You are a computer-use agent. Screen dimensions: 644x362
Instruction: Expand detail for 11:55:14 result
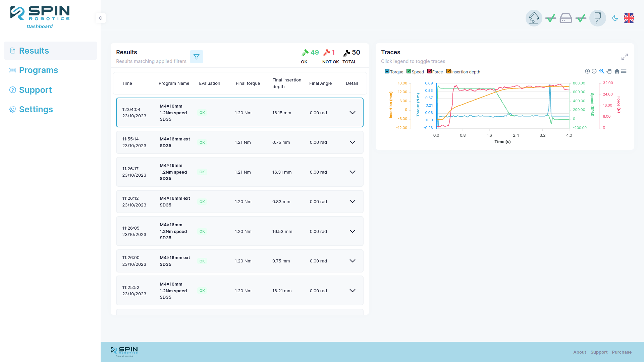click(353, 142)
